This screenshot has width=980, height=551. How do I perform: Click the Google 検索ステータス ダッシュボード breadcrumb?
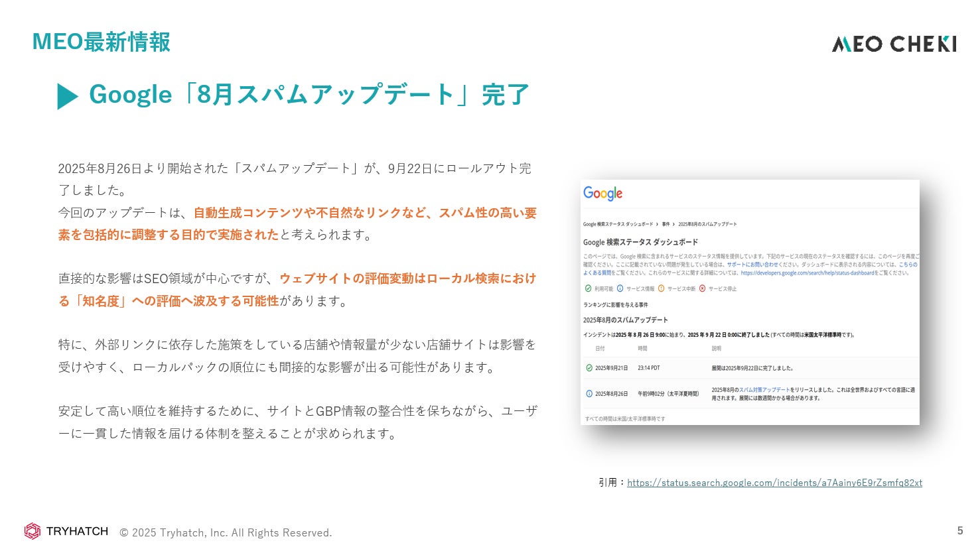(x=618, y=224)
